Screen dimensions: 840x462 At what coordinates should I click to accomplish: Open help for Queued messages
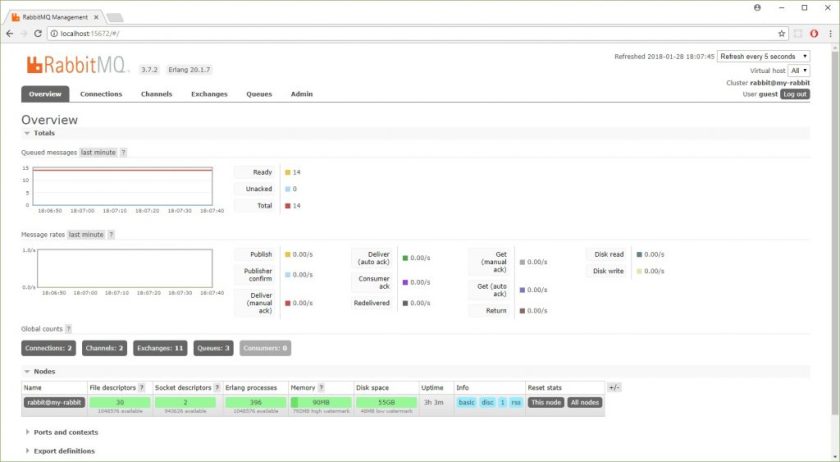123,152
